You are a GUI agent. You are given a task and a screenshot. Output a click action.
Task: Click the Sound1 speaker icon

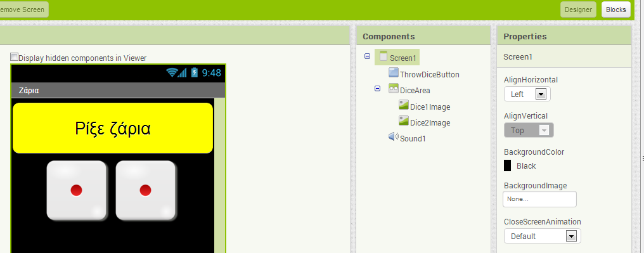(394, 136)
